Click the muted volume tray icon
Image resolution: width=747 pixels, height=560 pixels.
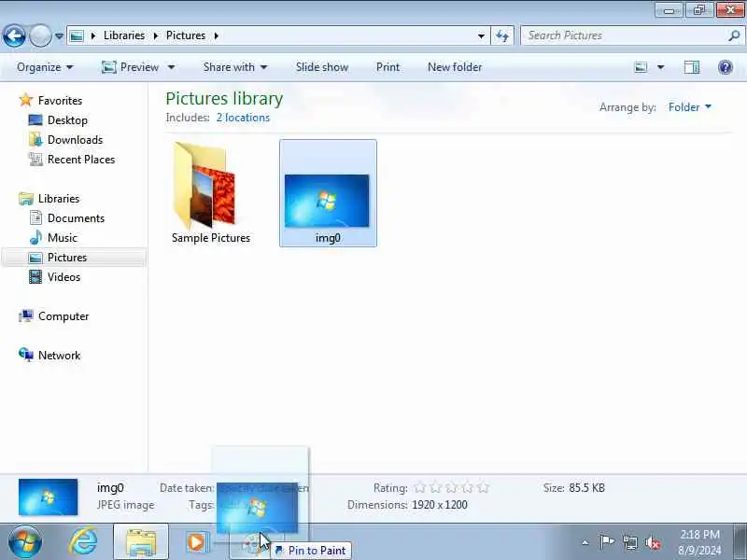pos(653,542)
